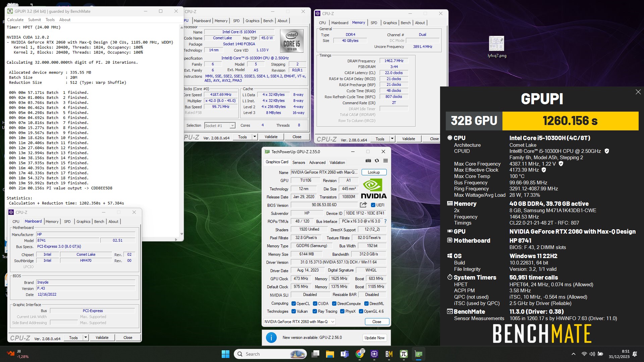Click the Lookup button in GPU-Z
The image size is (644, 362).
click(374, 172)
